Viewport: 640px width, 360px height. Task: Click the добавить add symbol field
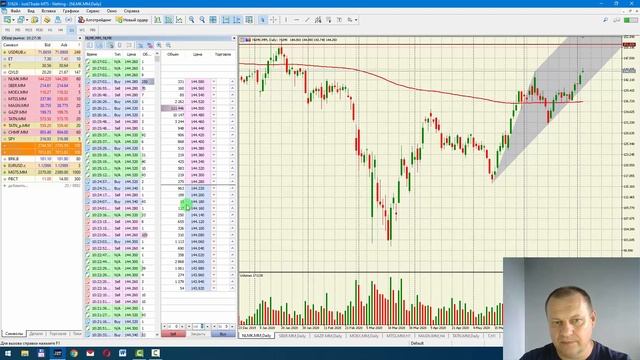point(18,186)
